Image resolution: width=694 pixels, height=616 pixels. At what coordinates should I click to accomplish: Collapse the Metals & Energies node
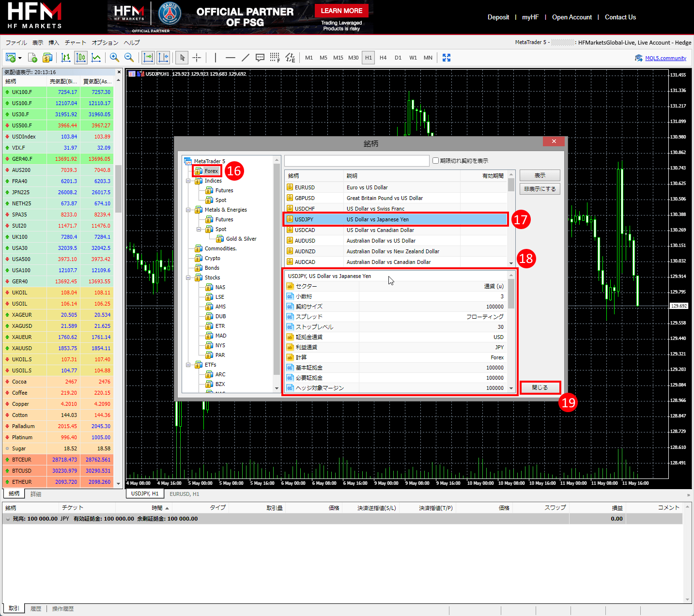(188, 210)
